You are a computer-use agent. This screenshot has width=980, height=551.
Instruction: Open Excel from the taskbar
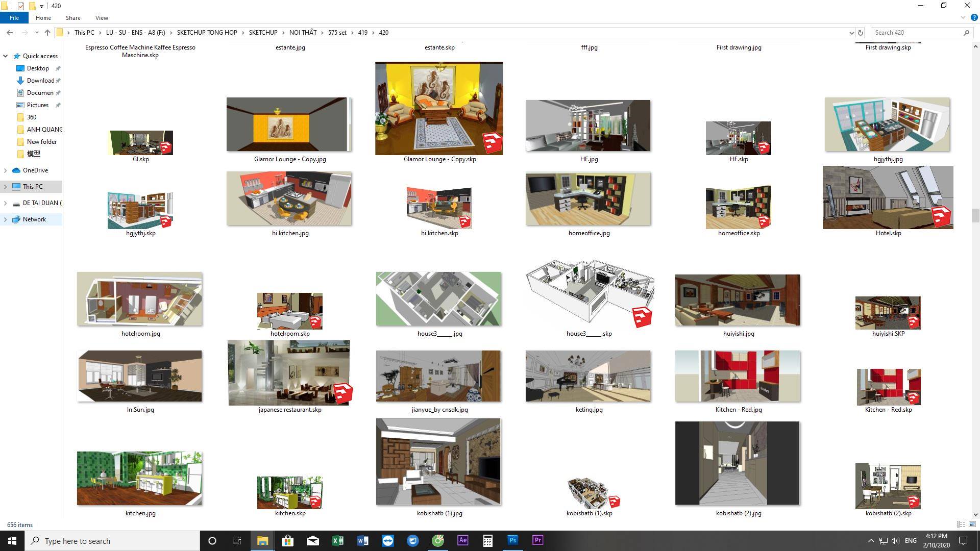point(337,540)
